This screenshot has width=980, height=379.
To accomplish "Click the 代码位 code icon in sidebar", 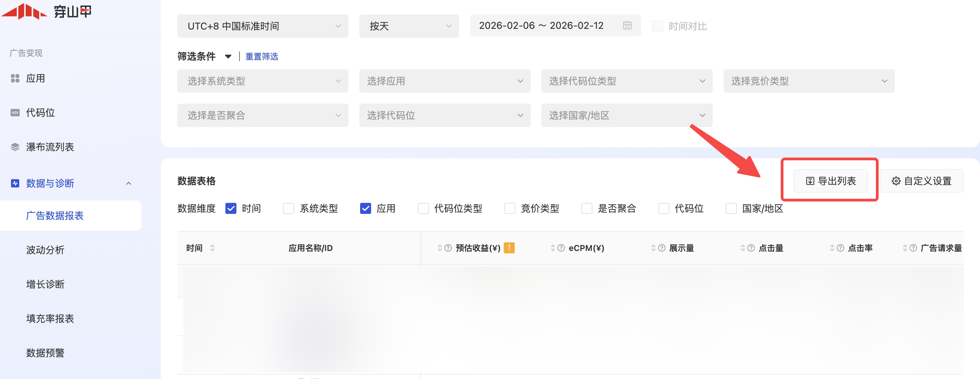I will [15, 113].
